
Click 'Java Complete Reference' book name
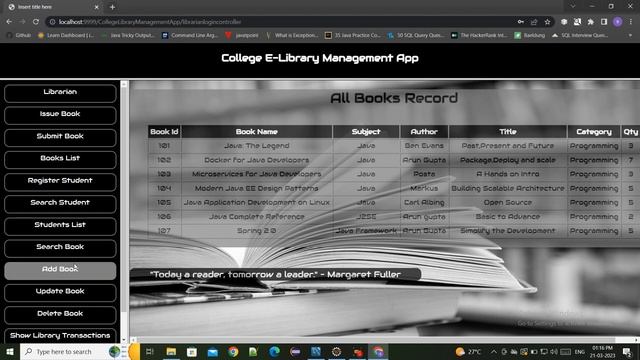(x=257, y=216)
